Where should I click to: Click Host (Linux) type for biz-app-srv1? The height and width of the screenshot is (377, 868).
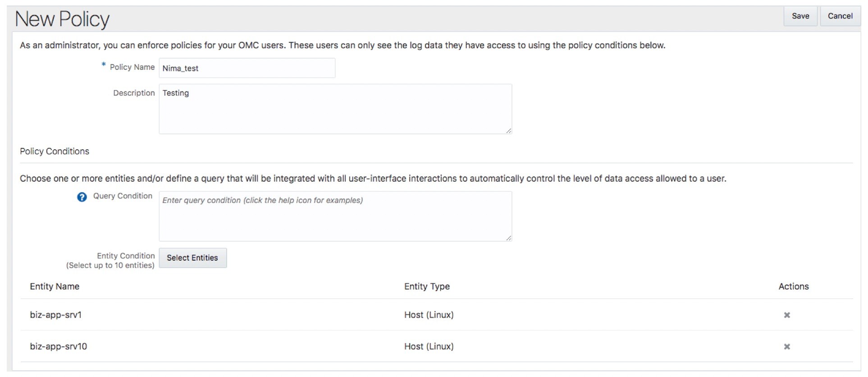pyautogui.click(x=429, y=315)
